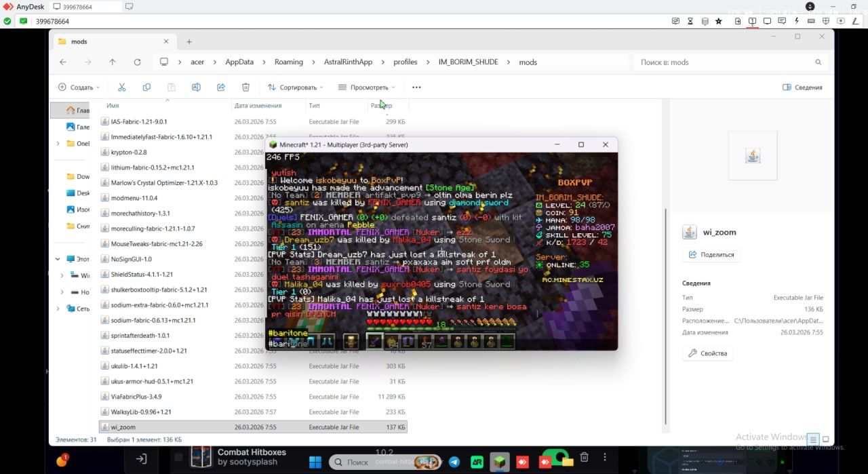Image resolution: width=868 pixels, height=474 pixels.
Task: Select the modmenu-11.0.4 file
Action: [x=252, y=198]
